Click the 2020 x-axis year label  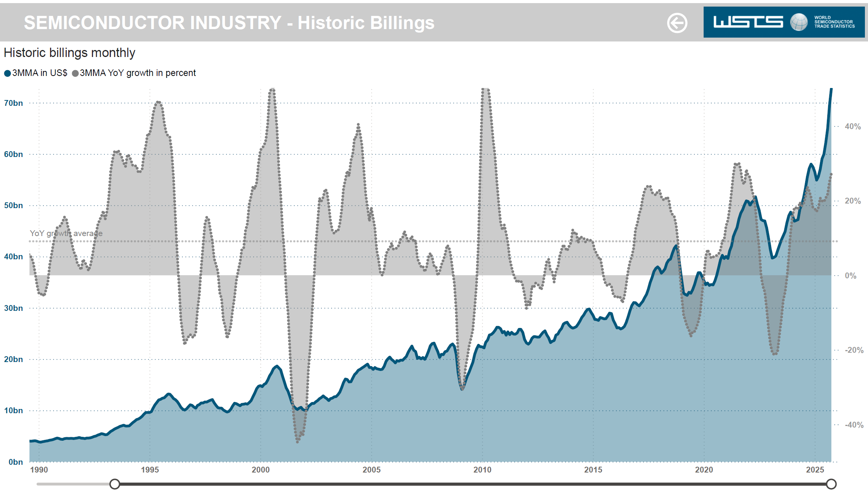[704, 470]
